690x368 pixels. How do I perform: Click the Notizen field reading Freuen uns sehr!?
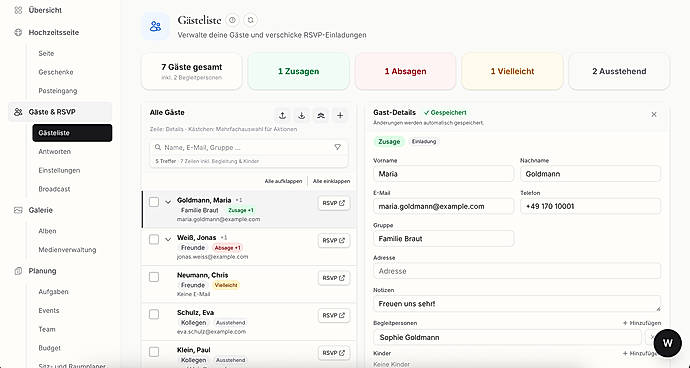[517, 304]
